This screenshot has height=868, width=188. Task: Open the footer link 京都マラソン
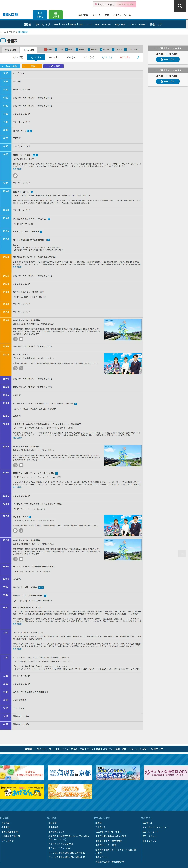point(101,857)
